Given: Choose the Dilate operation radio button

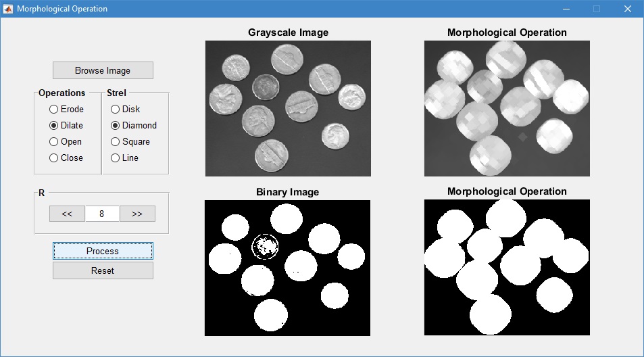Looking at the screenshot, I should (x=54, y=125).
